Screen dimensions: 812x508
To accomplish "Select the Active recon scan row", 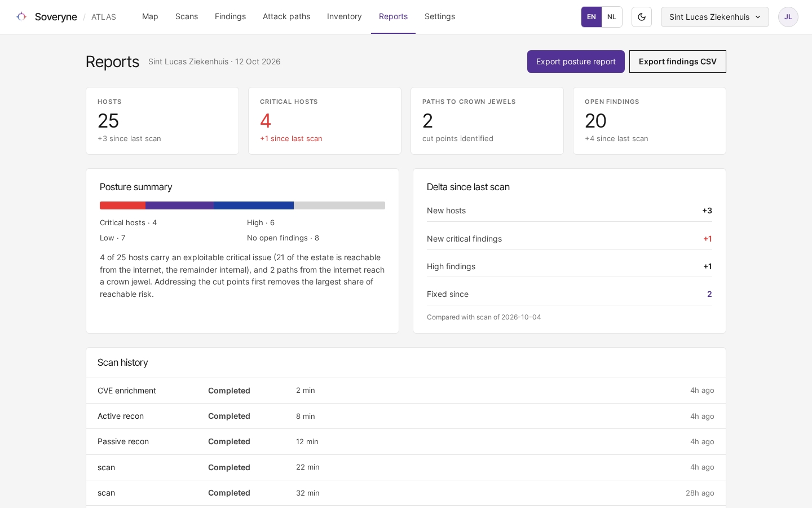I will point(406,417).
